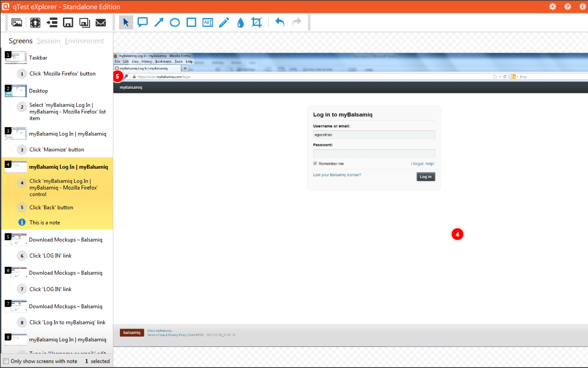Enable 'Only show screens with note' checkbox

click(5, 361)
